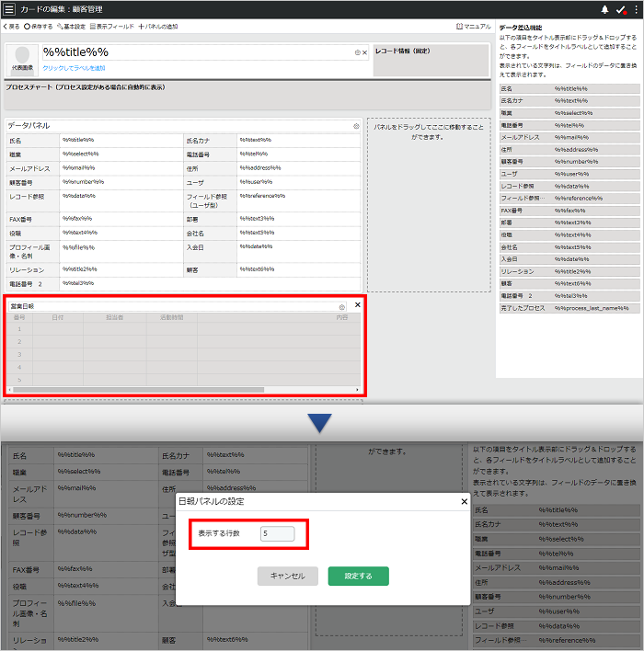
Task: Click the FAX番号 cell in データパネル
Action: 33,220
